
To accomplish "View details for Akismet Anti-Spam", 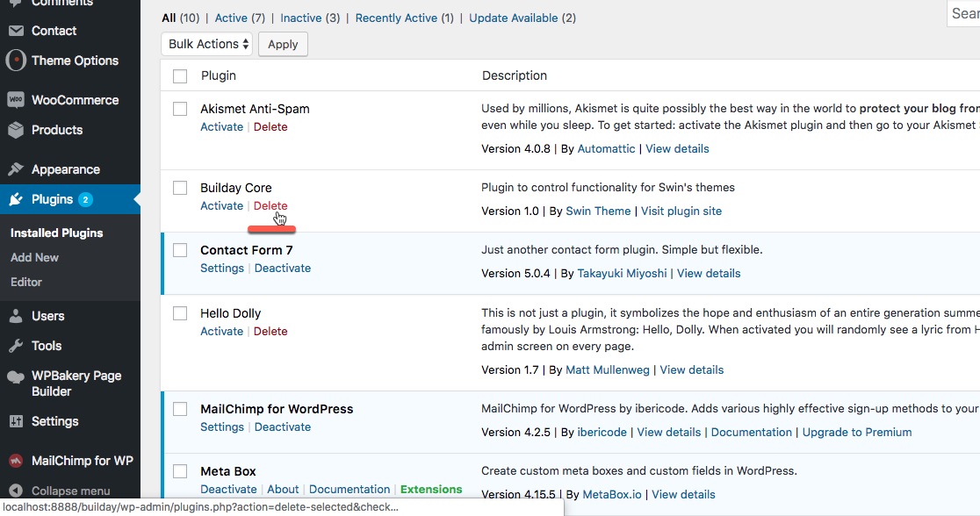I will [678, 148].
